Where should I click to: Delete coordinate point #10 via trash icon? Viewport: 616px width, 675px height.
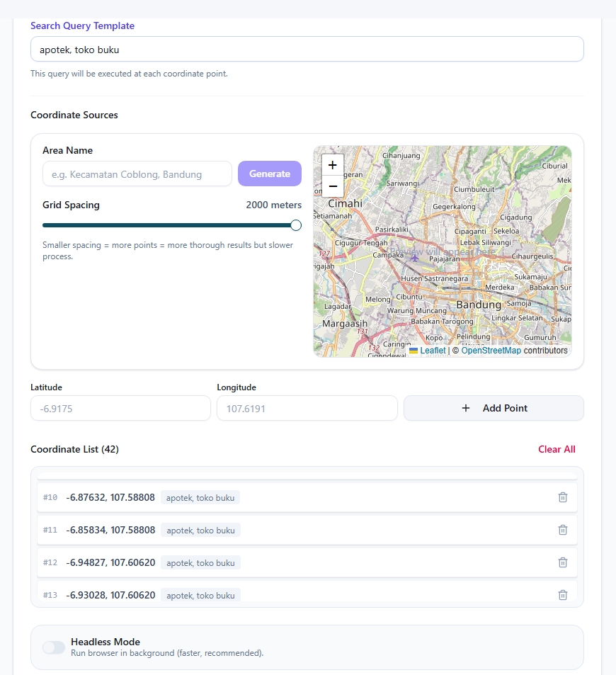[x=563, y=497]
